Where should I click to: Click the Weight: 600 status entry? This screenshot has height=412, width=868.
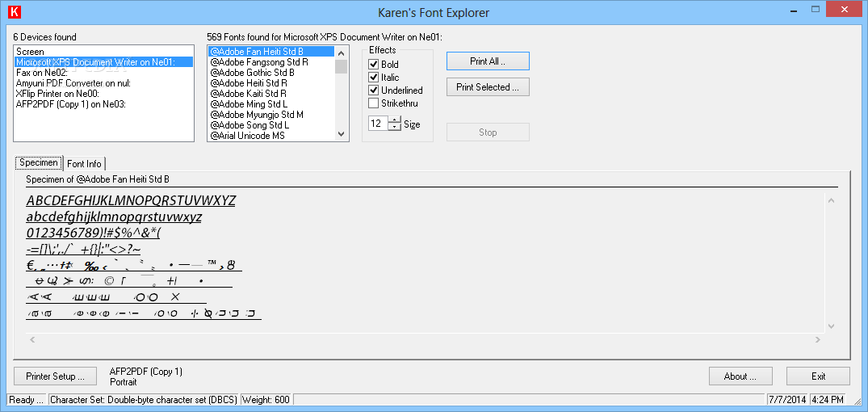(x=266, y=400)
